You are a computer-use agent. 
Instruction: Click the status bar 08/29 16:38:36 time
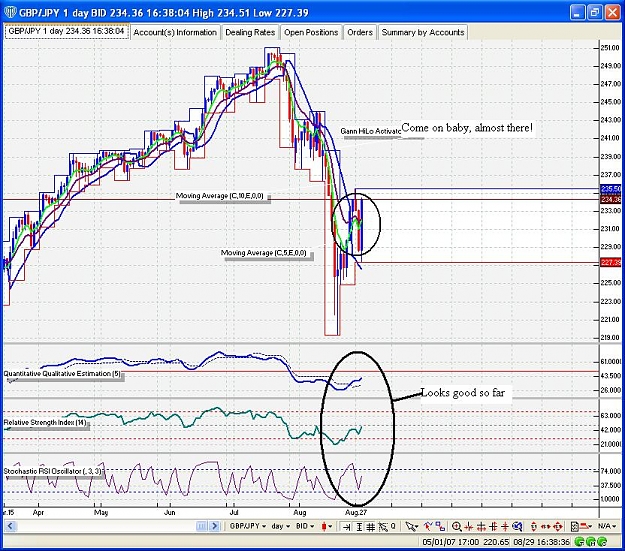click(x=542, y=542)
